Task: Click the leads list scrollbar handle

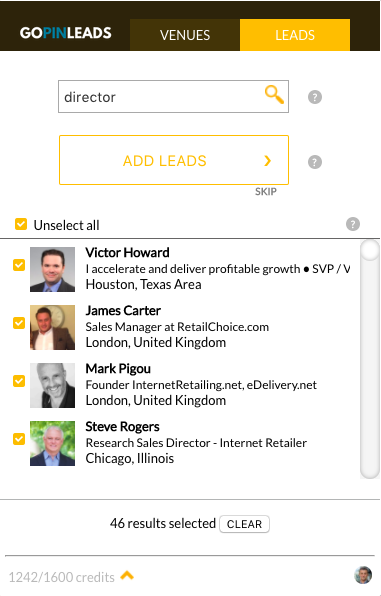Action: coord(370,251)
